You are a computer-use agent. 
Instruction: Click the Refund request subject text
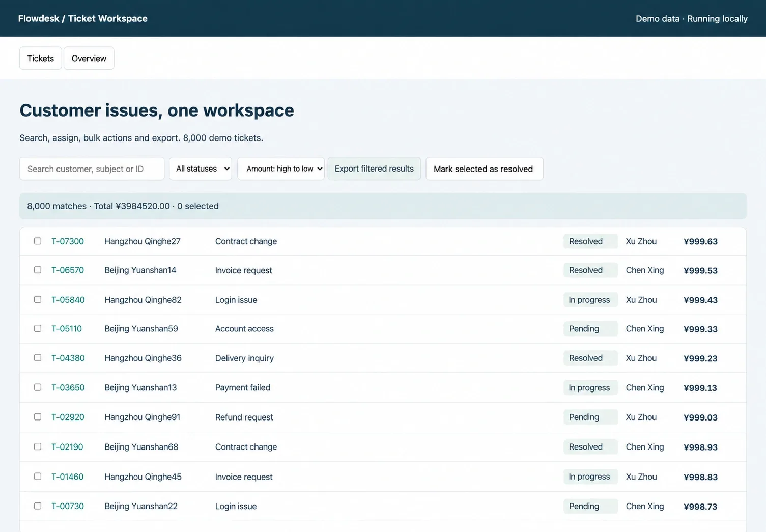pyautogui.click(x=244, y=417)
